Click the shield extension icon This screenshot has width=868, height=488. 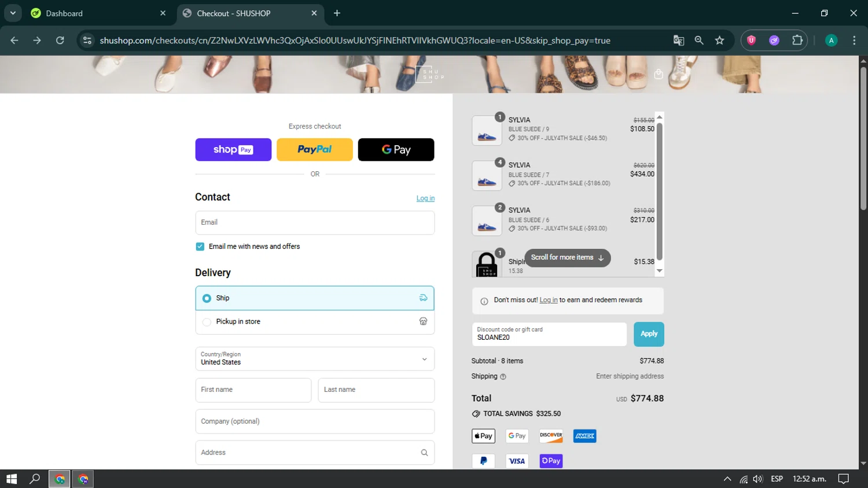coord(751,41)
